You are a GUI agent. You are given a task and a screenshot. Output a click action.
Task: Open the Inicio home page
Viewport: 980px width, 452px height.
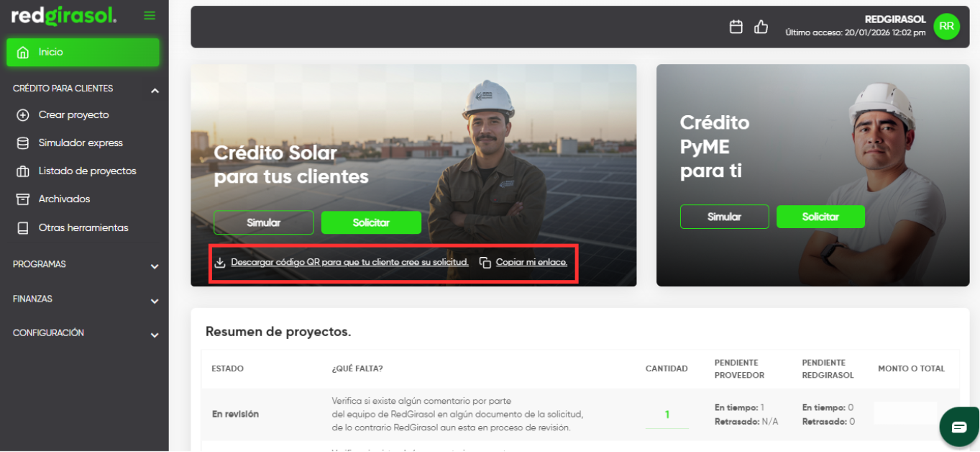pyautogui.click(x=83, y=53)
